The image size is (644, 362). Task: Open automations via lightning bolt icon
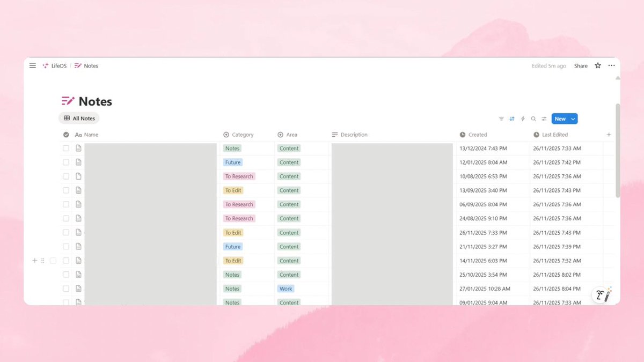pos(523,119)
